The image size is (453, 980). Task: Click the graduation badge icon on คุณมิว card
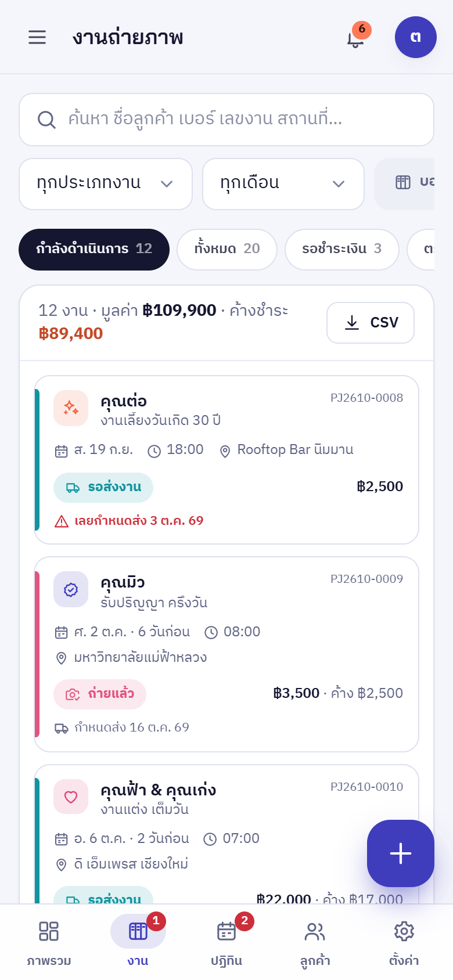point(71,589)
